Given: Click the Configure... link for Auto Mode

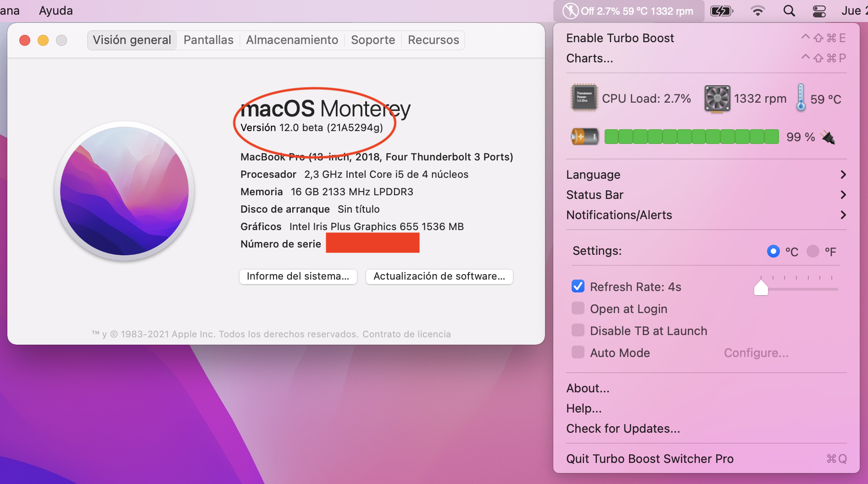Looking at the screenshot, I should [756, 353].
